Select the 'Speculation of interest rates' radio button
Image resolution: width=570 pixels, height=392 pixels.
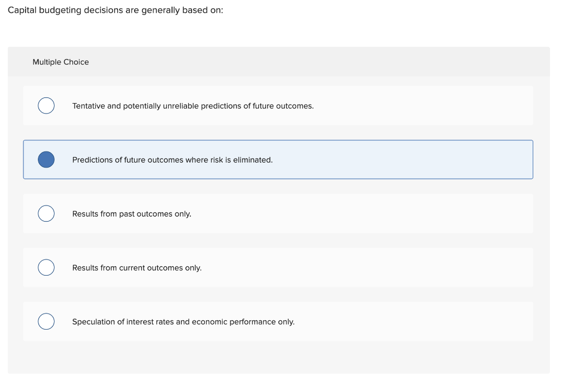tap(46, 321)
